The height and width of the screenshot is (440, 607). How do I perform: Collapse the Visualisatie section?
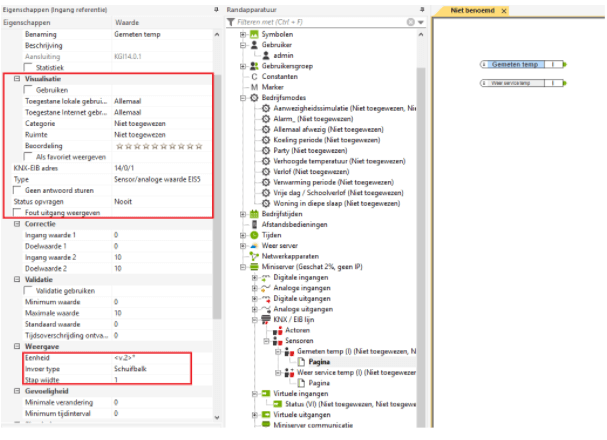(7, 78)
